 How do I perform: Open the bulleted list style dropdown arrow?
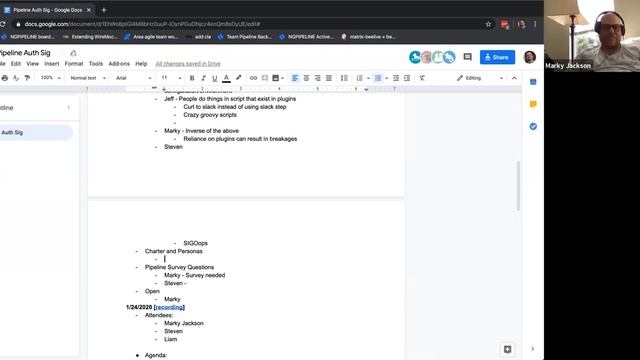coord(387,78)
